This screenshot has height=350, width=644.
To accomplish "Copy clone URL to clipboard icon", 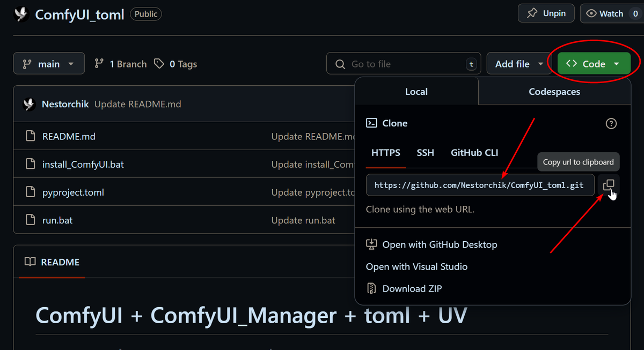I will (x=609, y=185).
